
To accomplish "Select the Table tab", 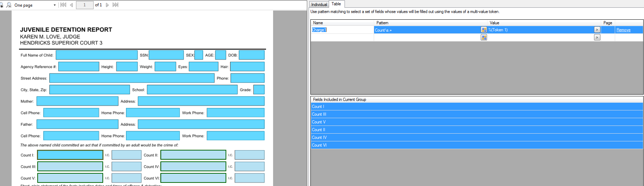I will tap(336, 4).
